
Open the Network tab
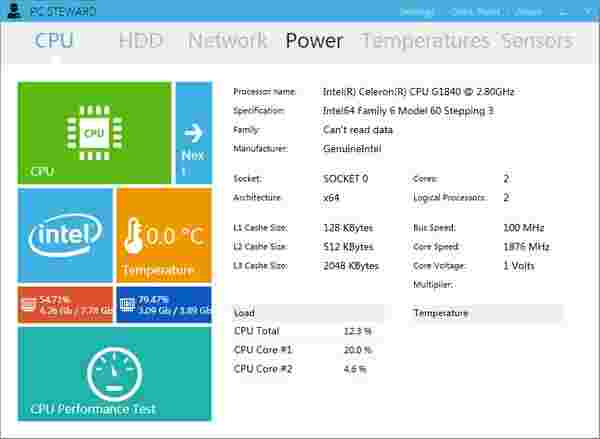click(x=228, y=40)
